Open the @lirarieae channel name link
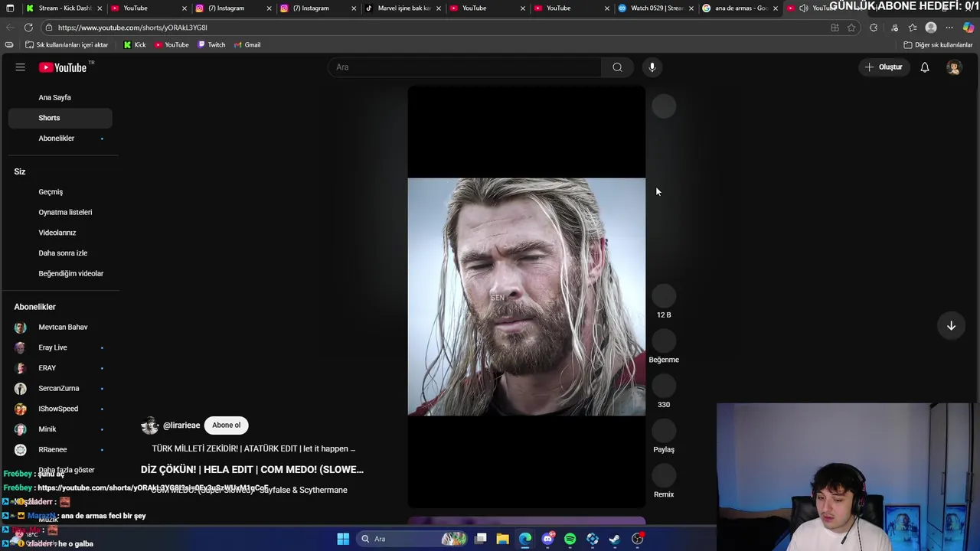This screenshot has width=980, height=551. point(181,425)
